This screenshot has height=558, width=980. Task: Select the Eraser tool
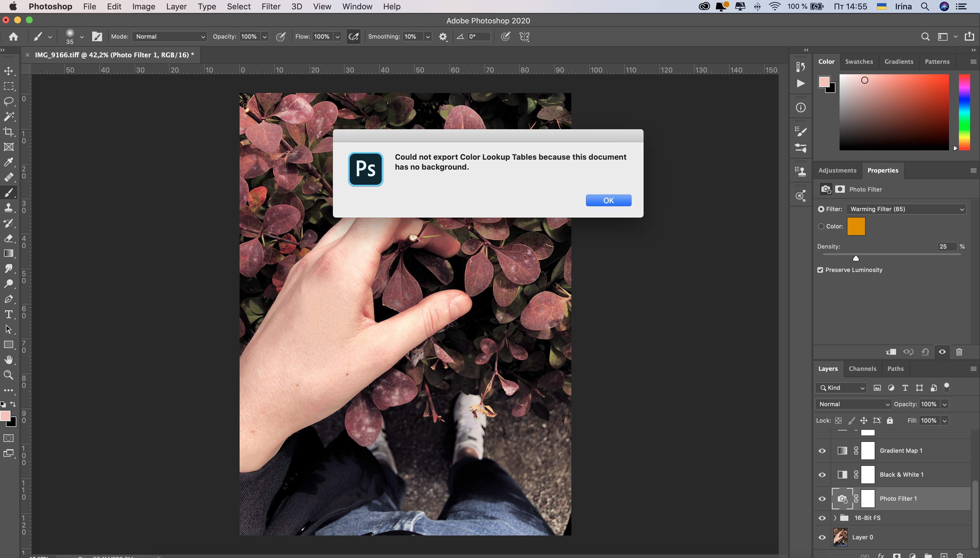pyautogui.click(x=8, y=238)
